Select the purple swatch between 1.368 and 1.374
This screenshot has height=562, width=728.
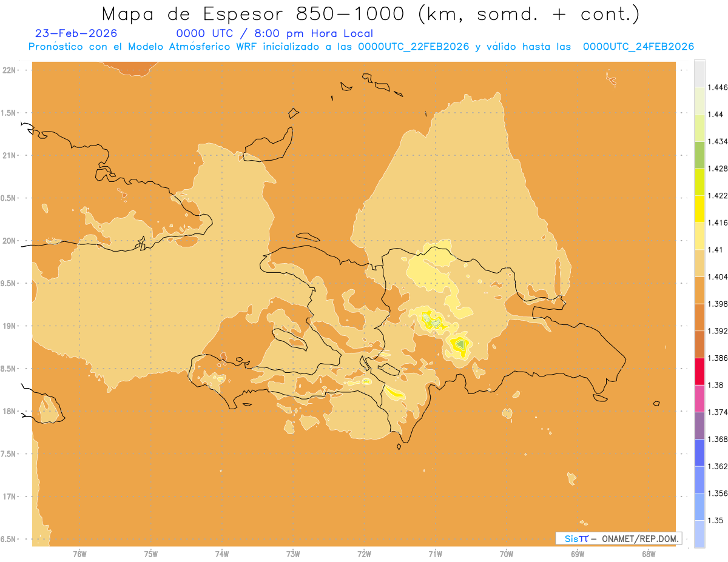(x=700, y=426)
